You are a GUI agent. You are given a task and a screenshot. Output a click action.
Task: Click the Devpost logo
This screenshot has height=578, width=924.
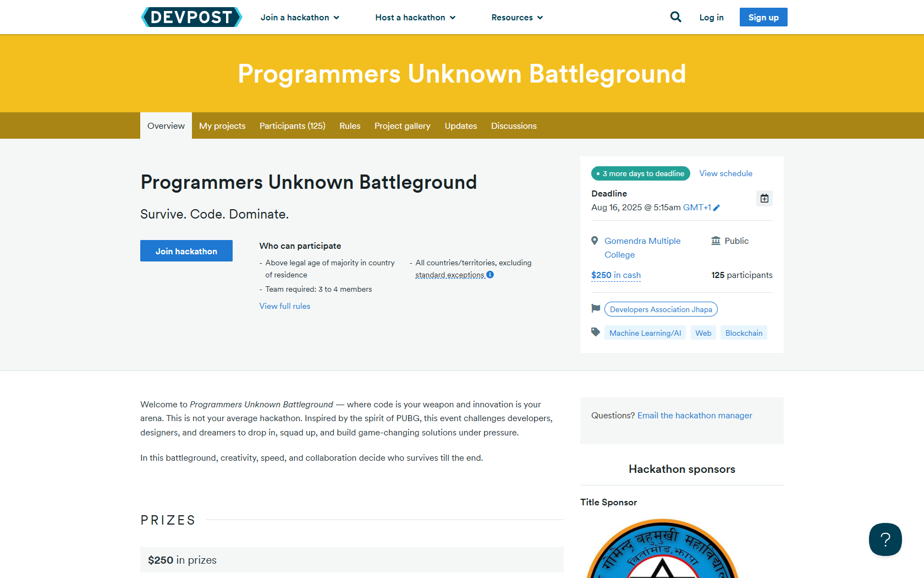(x=191, y=17)
